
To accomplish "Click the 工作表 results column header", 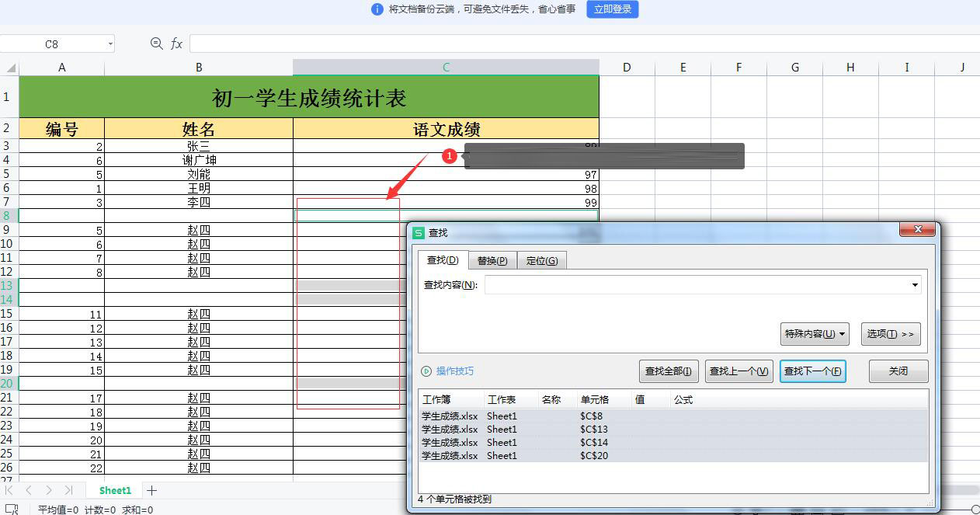I will click(x=511, y=399).
